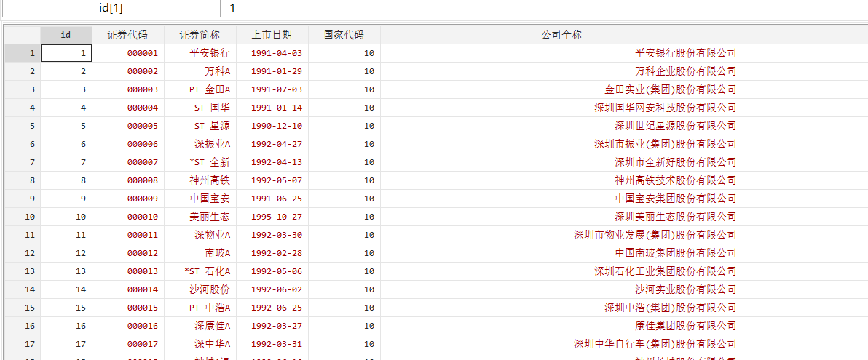Click the *ST 石化A cell
The height and width of the screenshot is (360, 868).
pyautogui.click(x=200, y=271)
